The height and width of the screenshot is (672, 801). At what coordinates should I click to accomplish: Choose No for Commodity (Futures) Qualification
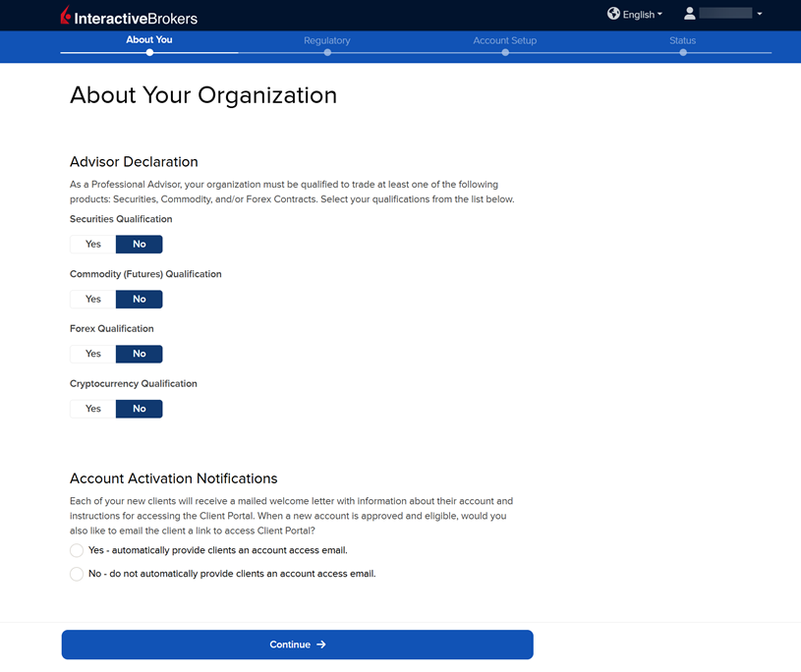(140, 300)
